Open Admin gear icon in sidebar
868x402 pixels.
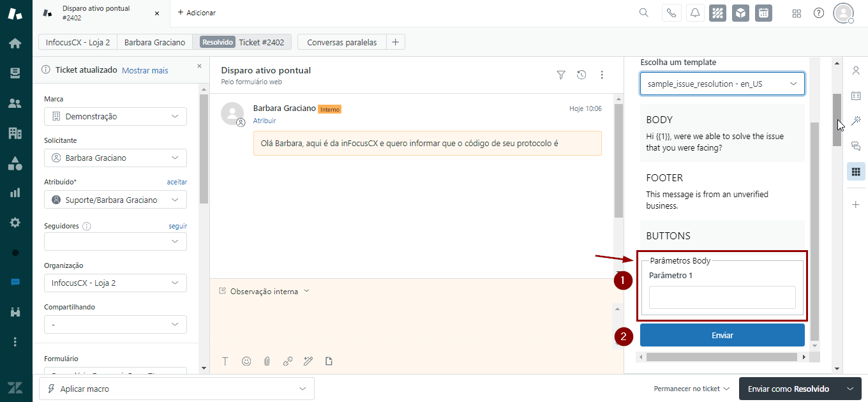point(15,223)
